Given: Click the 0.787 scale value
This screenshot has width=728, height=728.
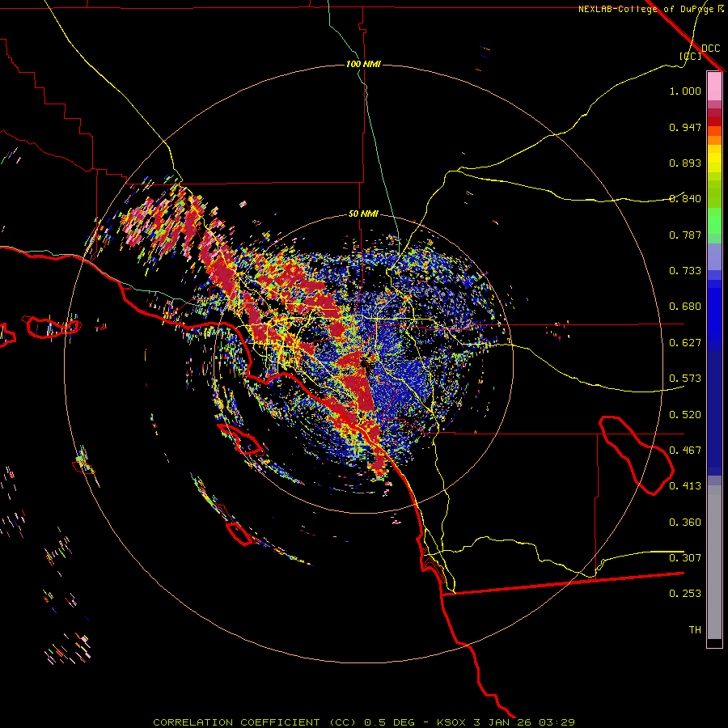Looking at the screenshot, I should tap(685, 235).
